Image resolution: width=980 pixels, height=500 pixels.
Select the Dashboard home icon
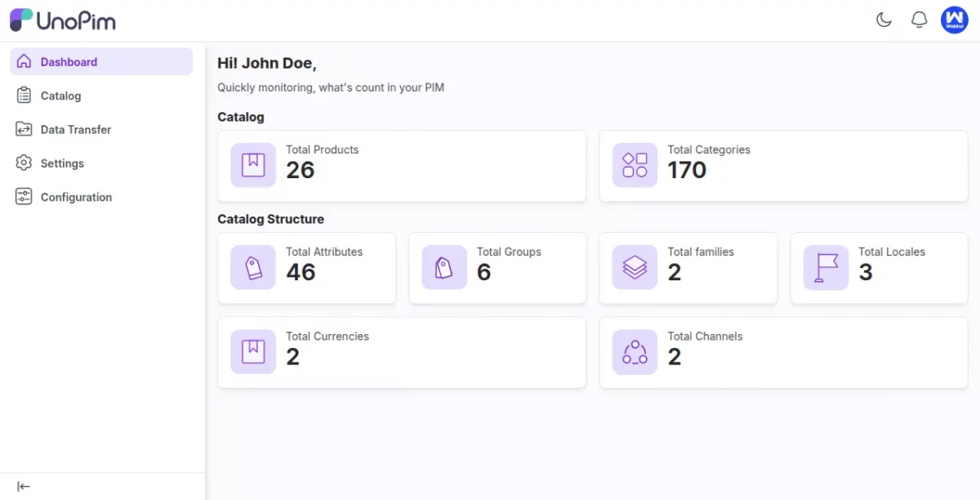pos(24,61)
